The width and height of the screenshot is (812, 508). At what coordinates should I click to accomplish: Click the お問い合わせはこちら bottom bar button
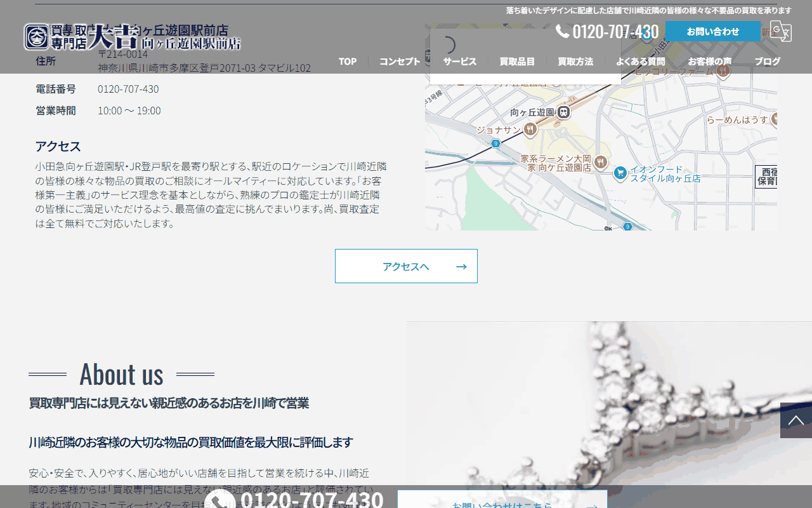pyautogui.click(x=502, y=499)
